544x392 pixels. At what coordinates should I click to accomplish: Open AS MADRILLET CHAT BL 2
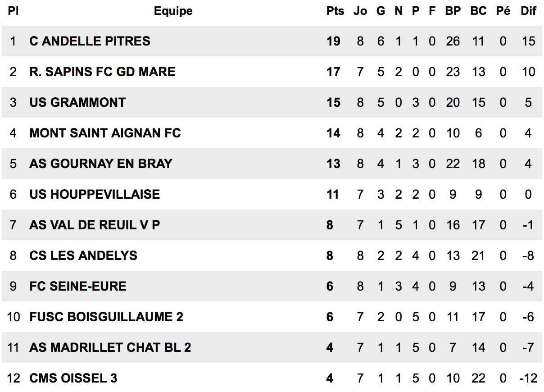coord(110,347)
